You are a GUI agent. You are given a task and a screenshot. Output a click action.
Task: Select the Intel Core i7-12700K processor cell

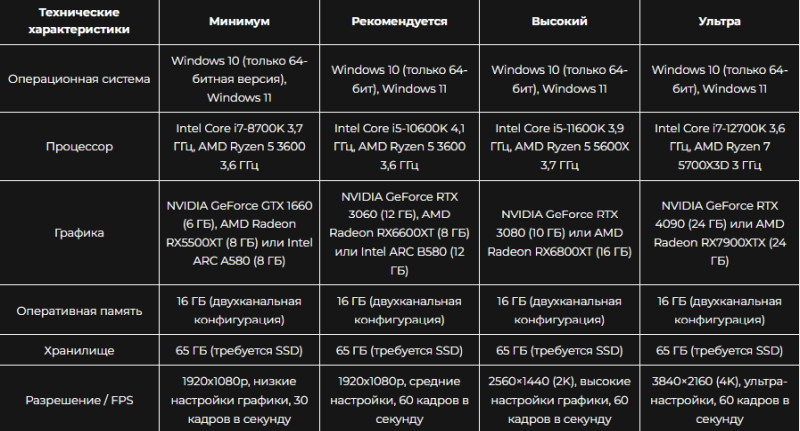point(719,146)
